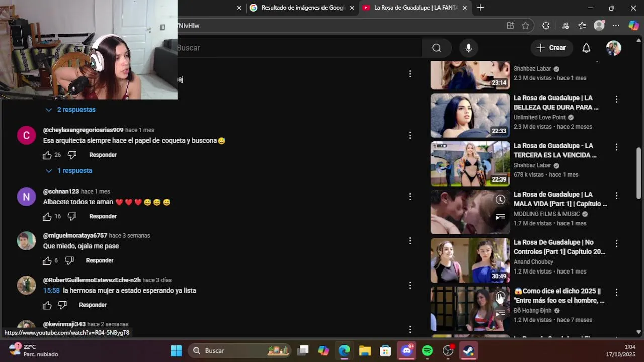Open options menu for @RobertGuillermoEstevezEche-n2h comment

pos(410,285)
